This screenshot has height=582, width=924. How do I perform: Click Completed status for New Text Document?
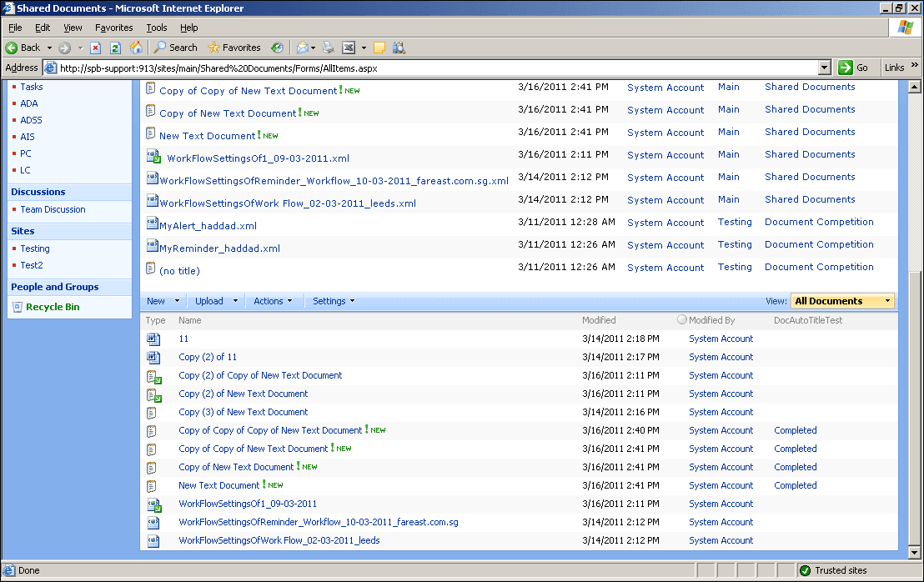click(x=796, y=485)
